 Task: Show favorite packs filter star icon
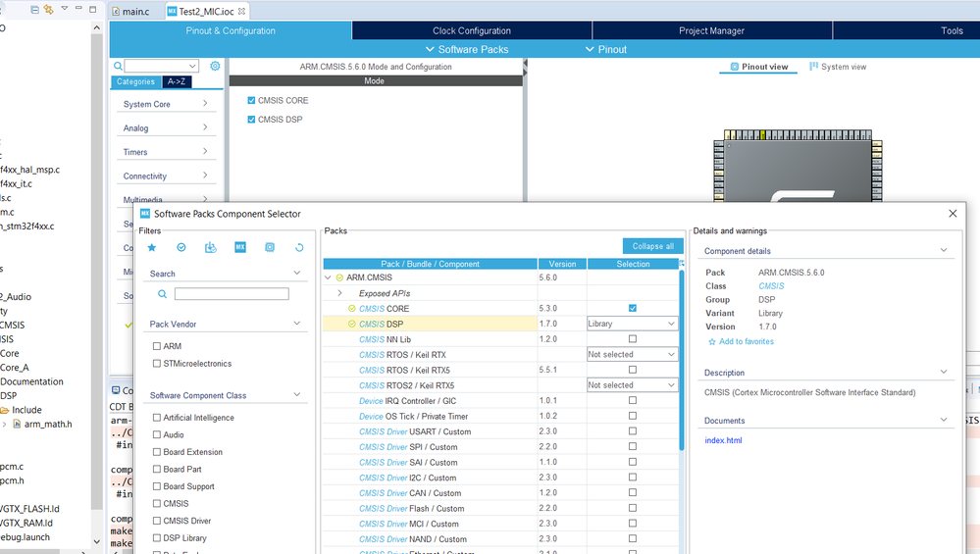click(151, 247)
